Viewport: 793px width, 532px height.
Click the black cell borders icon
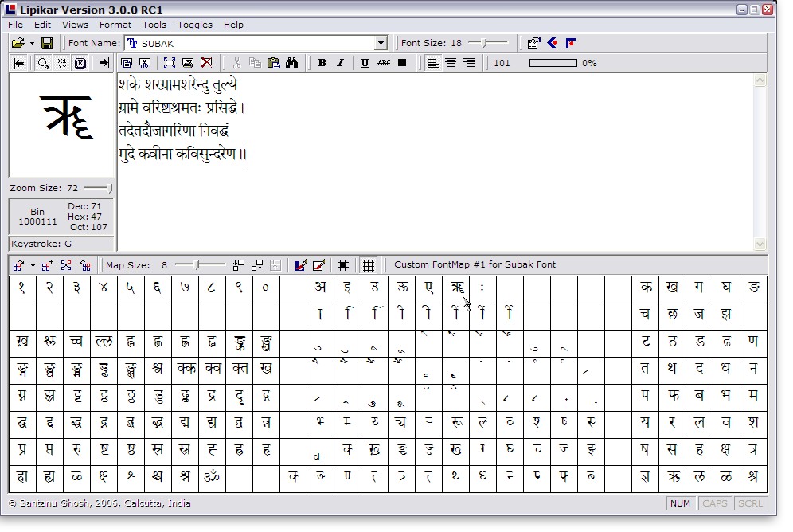343,265
